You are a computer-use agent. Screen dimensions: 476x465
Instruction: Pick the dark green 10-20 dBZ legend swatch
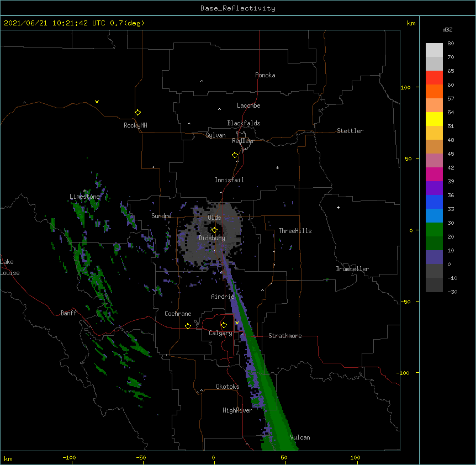pos(434,244)
